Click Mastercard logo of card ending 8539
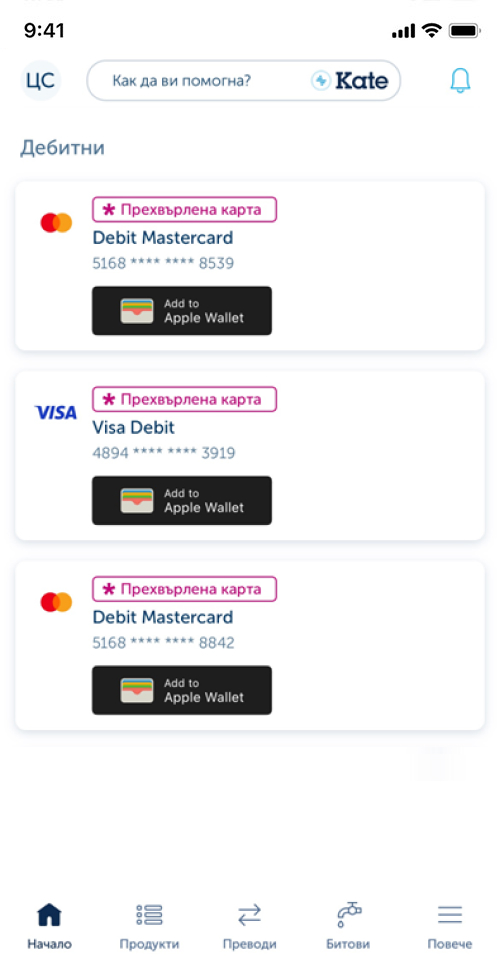The image size is (500, 958). tap(56, 222)
